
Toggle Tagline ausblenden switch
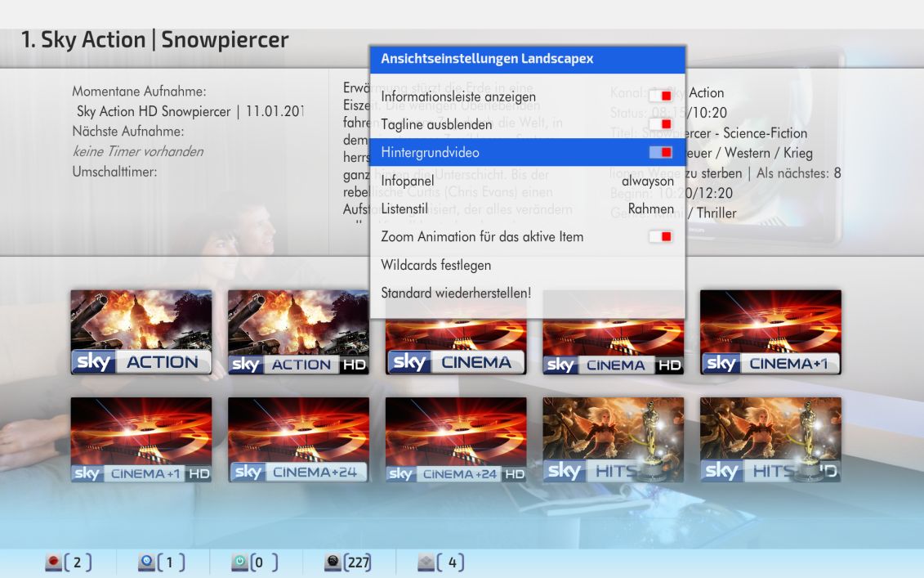661,124
